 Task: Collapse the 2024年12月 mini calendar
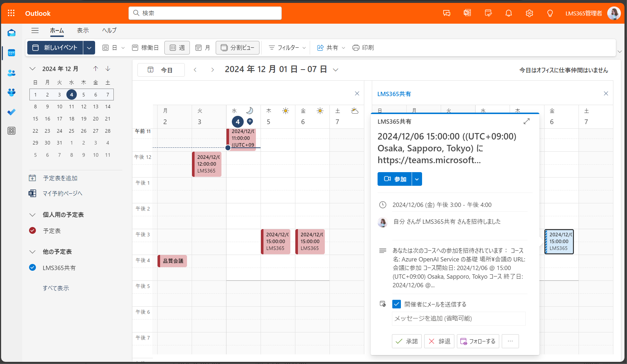[x=33, y=69]
